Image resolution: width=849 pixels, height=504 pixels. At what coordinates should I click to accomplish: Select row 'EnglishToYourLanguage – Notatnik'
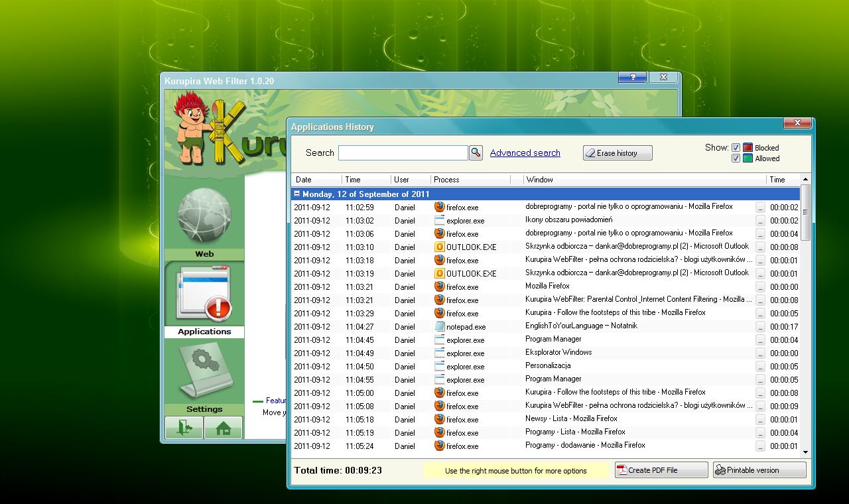point(546,326)
